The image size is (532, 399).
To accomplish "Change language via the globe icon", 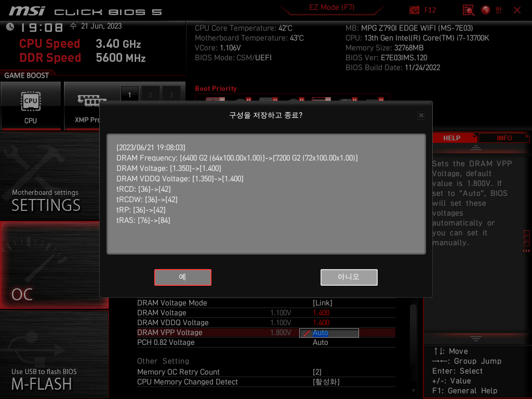I will pos(486,10).
